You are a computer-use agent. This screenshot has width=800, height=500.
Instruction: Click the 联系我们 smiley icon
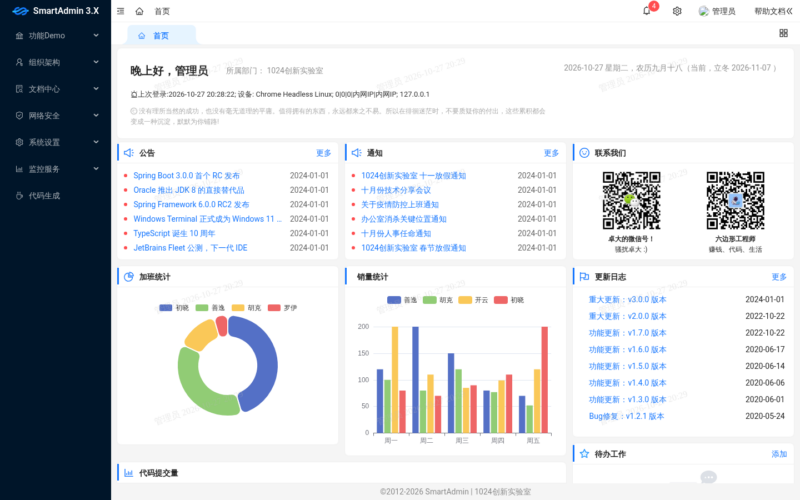tap(584, 153)
